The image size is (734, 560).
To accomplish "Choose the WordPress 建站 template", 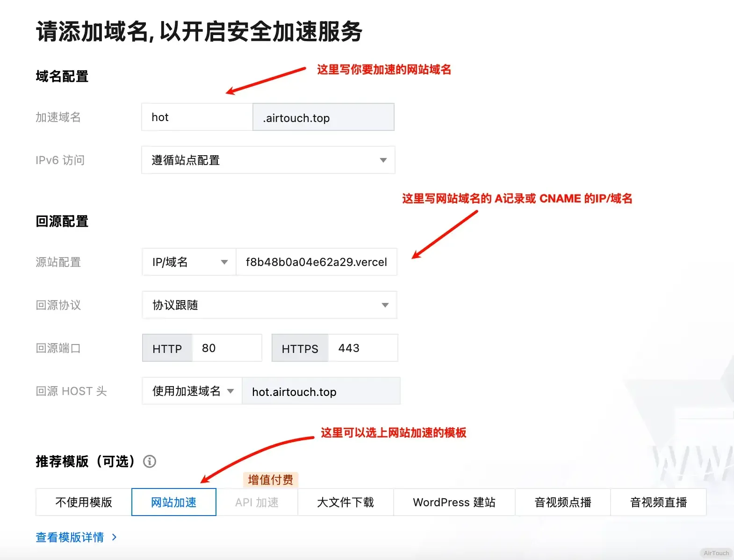I will pos(454,503).
